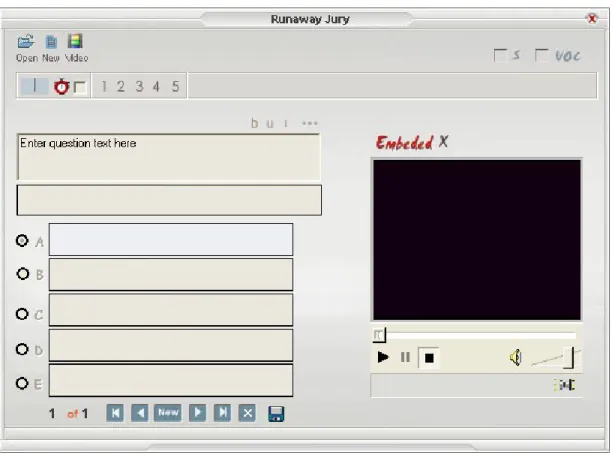The image size is (615, 455).
Task: Tick the checkbox beside the timer icon
Action: [x=80, y=87]
